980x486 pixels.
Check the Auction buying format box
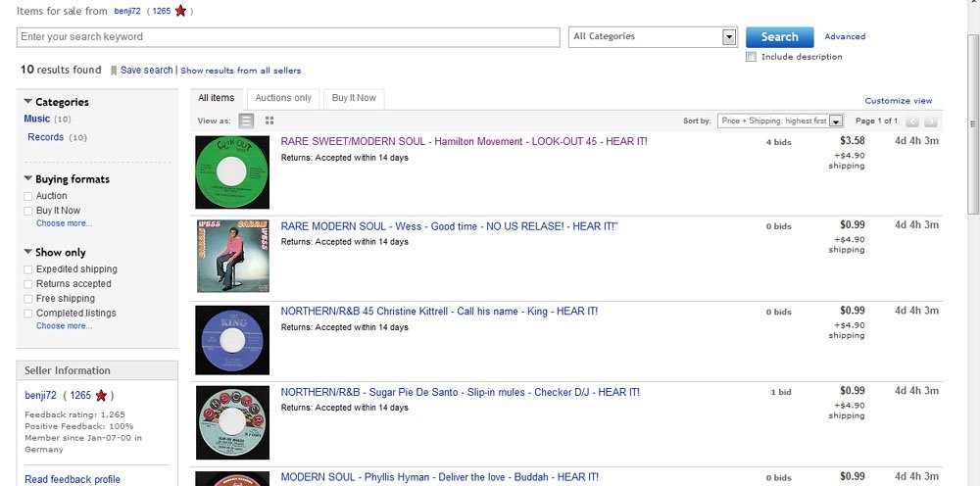[x=28, y=196]
